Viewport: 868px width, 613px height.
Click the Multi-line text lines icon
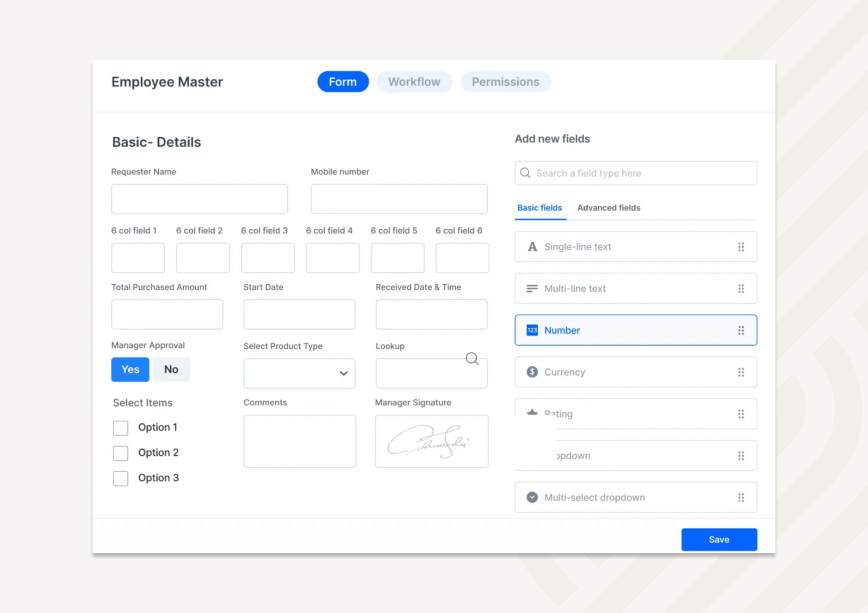tap(532, 288)
